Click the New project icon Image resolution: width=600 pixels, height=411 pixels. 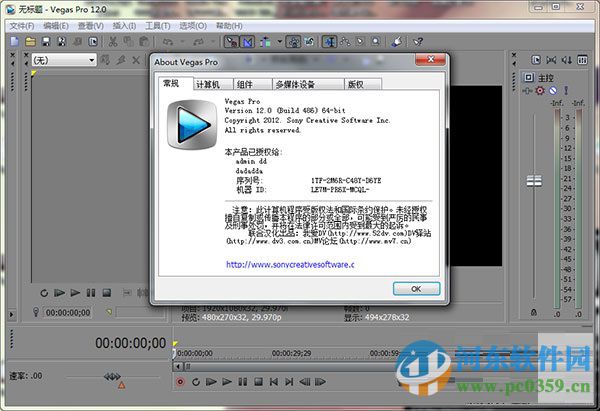coord(15,41)
